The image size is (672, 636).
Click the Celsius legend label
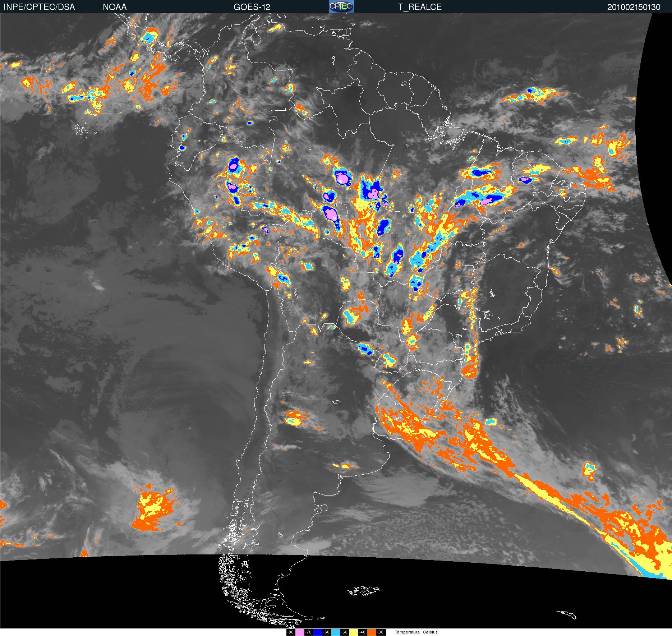[430, 632]
